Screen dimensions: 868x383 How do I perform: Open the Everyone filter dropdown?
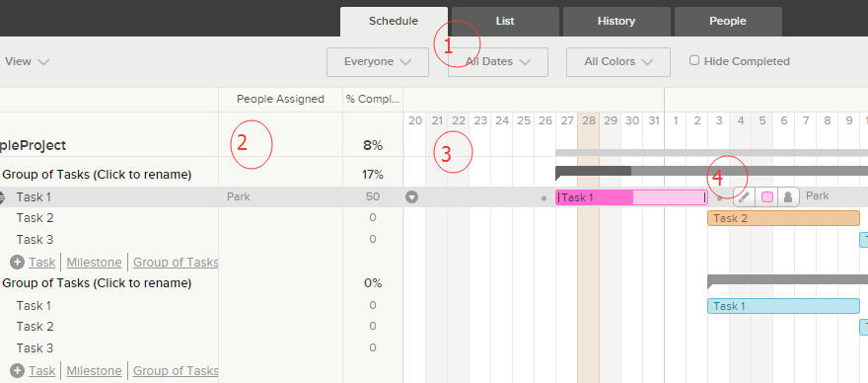[378, 61]
